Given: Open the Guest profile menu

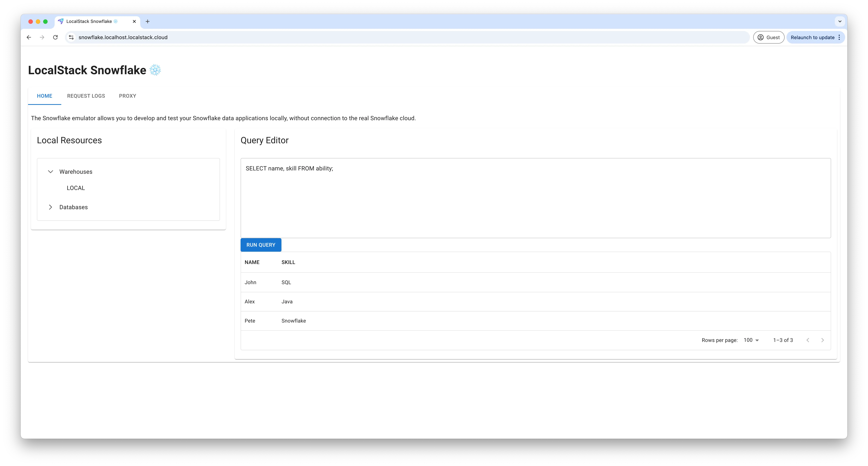Looking at the screenshot, I should click(x=769, y=37).
